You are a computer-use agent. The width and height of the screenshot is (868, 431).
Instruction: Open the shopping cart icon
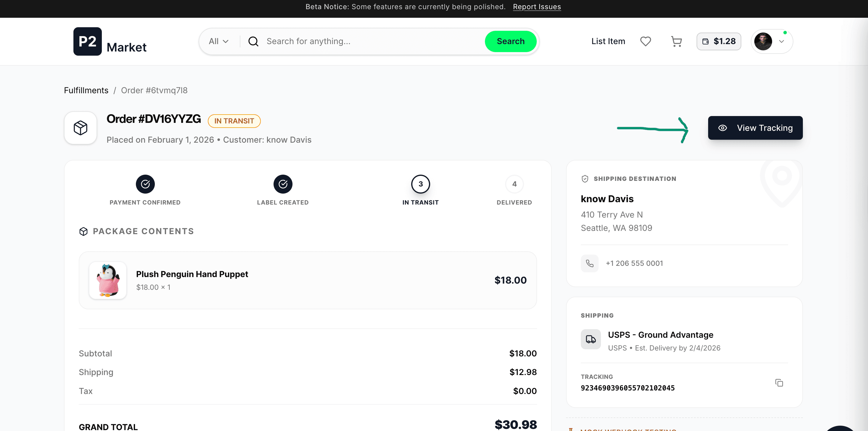point(676,41)
